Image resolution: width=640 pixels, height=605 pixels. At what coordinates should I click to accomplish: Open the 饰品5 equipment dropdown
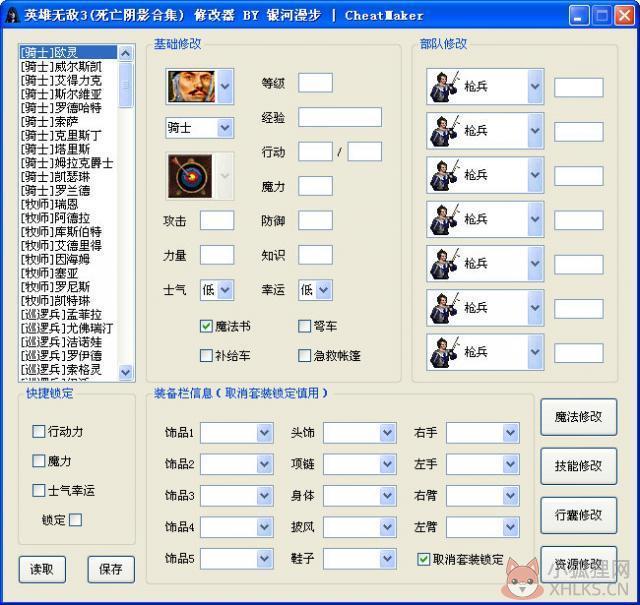264,558
